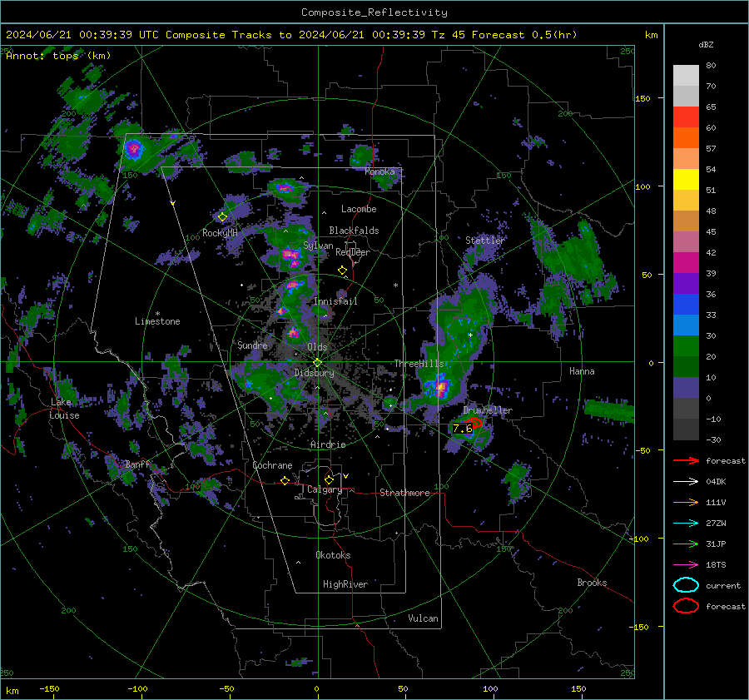Image resolution: width=749 pixels, height=700 pixels.
Task: Select the cyan 27ZW arrow symbol
Action: coord(686,524)
